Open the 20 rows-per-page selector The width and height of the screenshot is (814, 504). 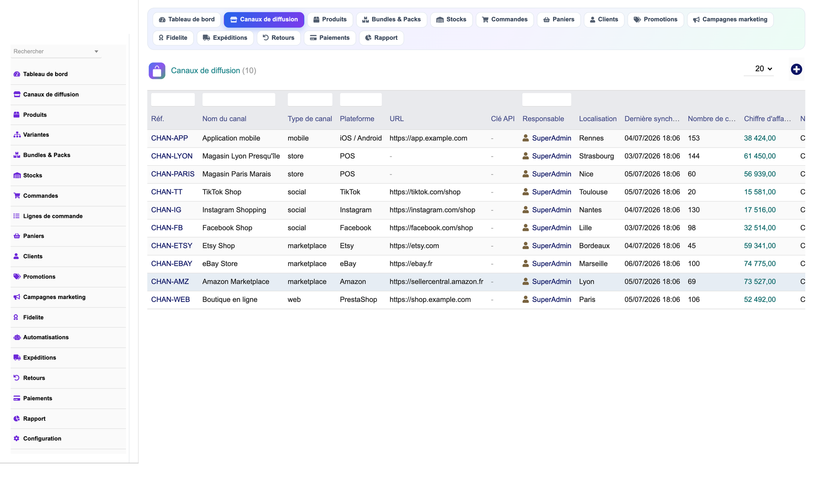click(x=763, y=69)
